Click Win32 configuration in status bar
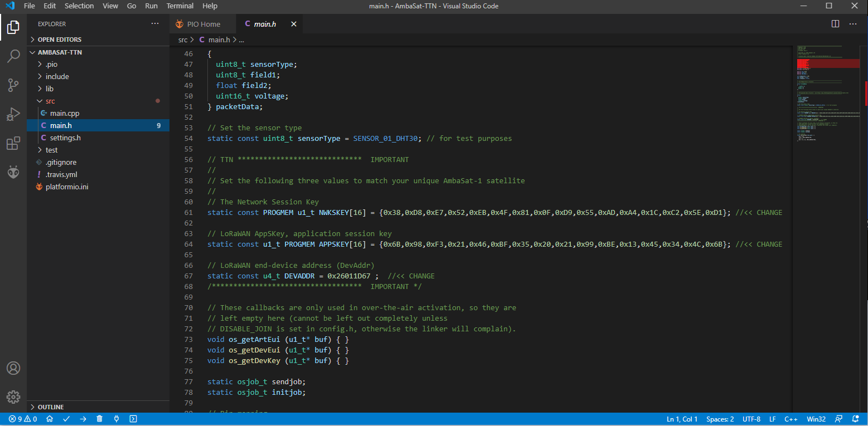 coord(816,419)
